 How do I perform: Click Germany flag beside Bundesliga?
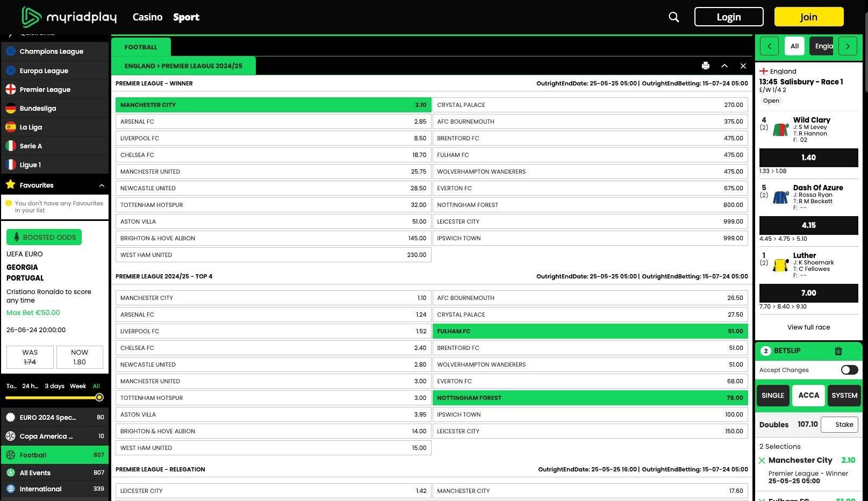(x=10, y=108)
